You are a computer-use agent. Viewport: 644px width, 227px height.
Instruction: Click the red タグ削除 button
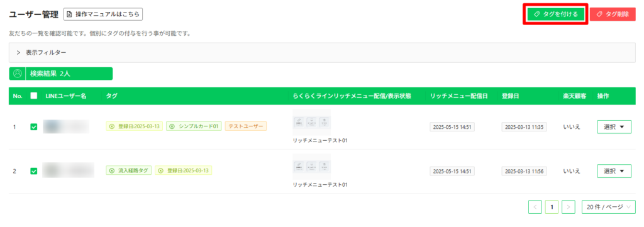click(613, 14)
